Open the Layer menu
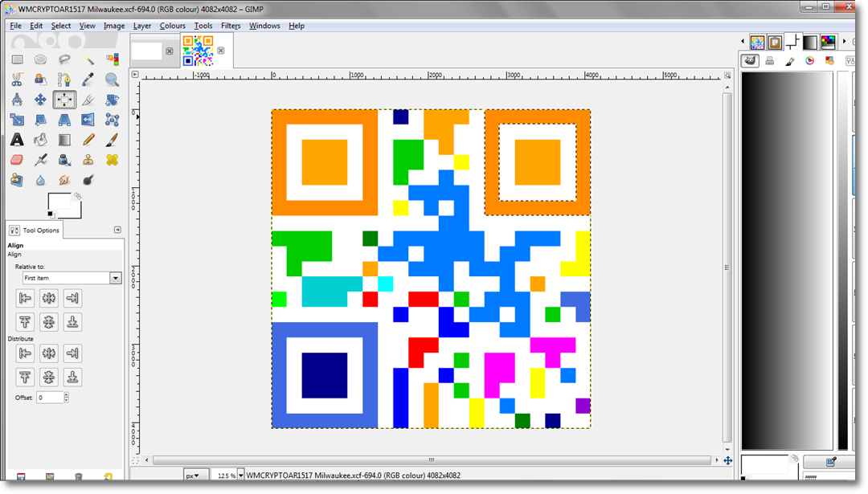Screen dimensions: 868x494 (x=141, y=26)
